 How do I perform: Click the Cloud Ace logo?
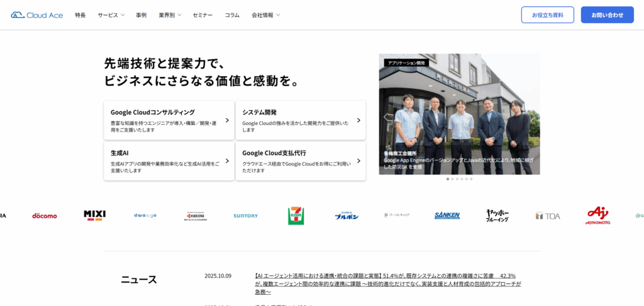[x=36, y=15]
